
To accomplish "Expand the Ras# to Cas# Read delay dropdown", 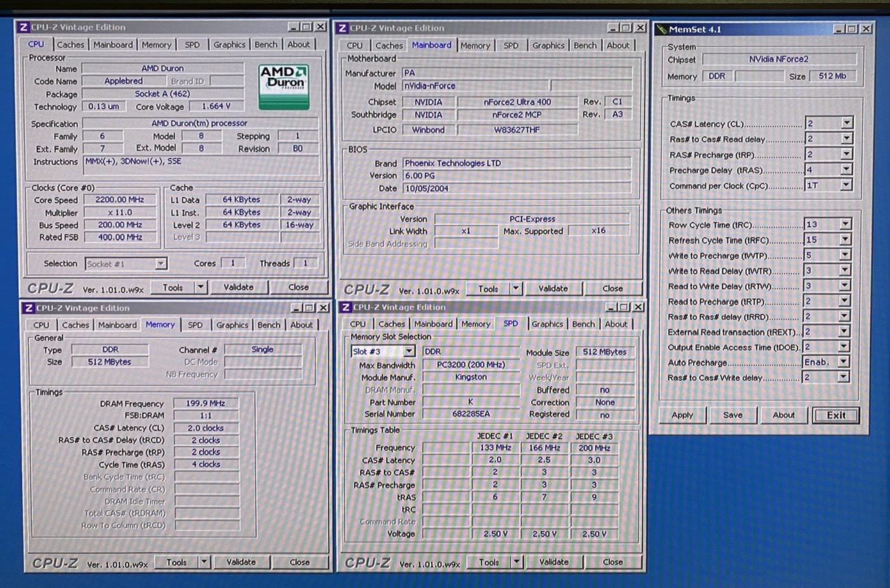I will point(846,139).
